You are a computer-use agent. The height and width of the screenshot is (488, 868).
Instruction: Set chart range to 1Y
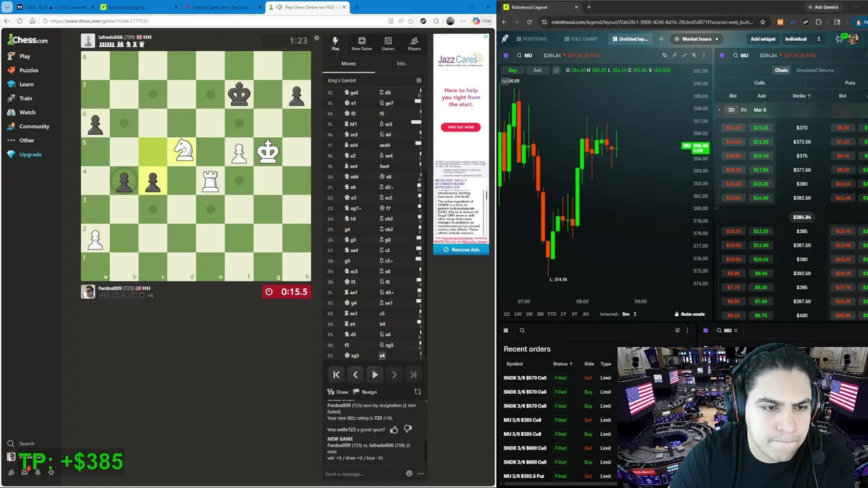[563, 314]
